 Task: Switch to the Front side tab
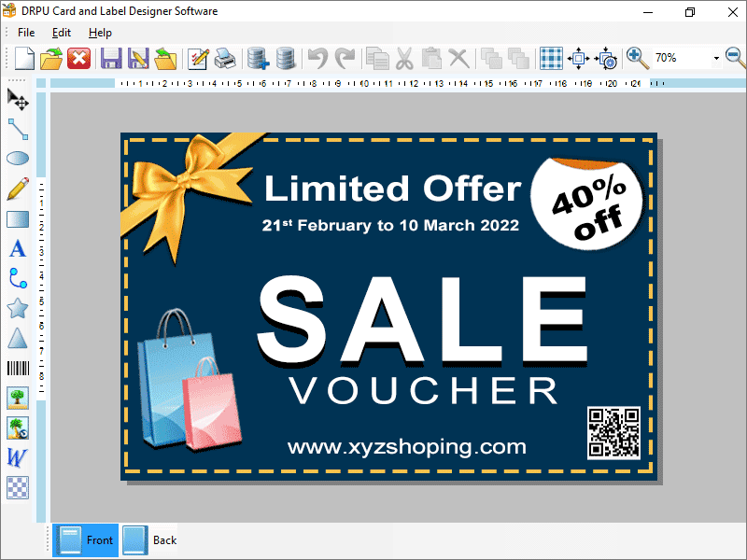85,540
